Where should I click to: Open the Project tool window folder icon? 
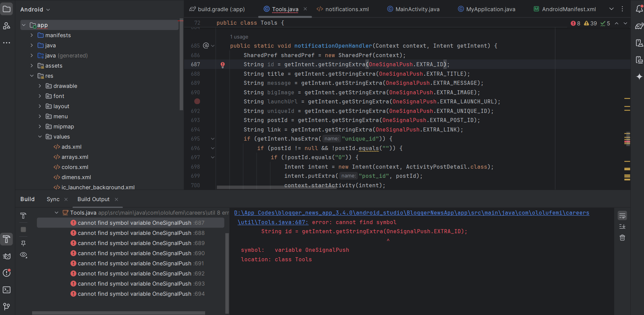pyautogui.click(x=7, y=9)
